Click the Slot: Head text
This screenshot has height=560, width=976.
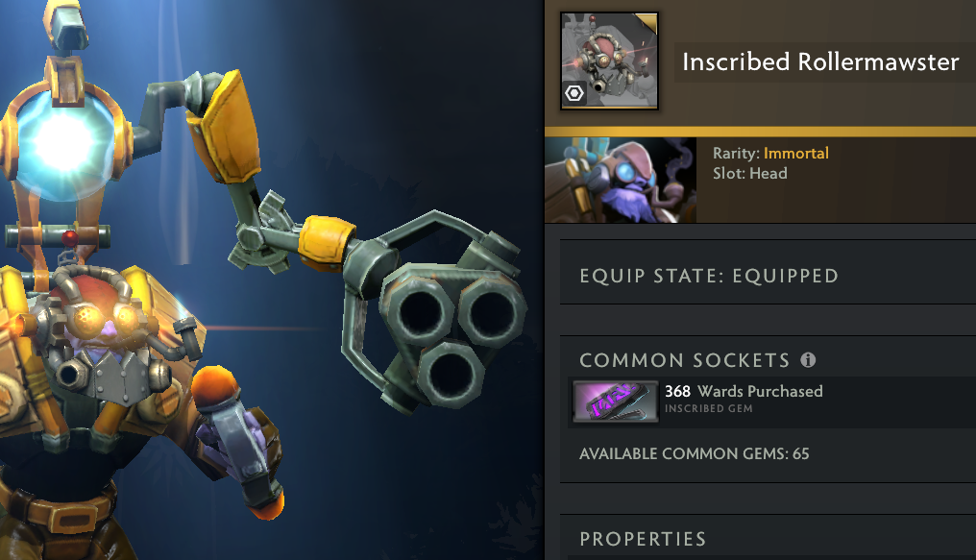[750, 174]
